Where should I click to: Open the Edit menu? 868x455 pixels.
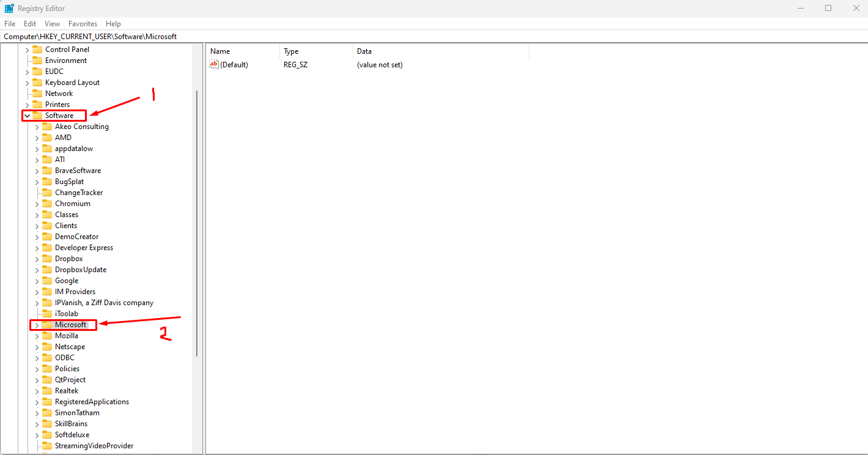[30, 24]
